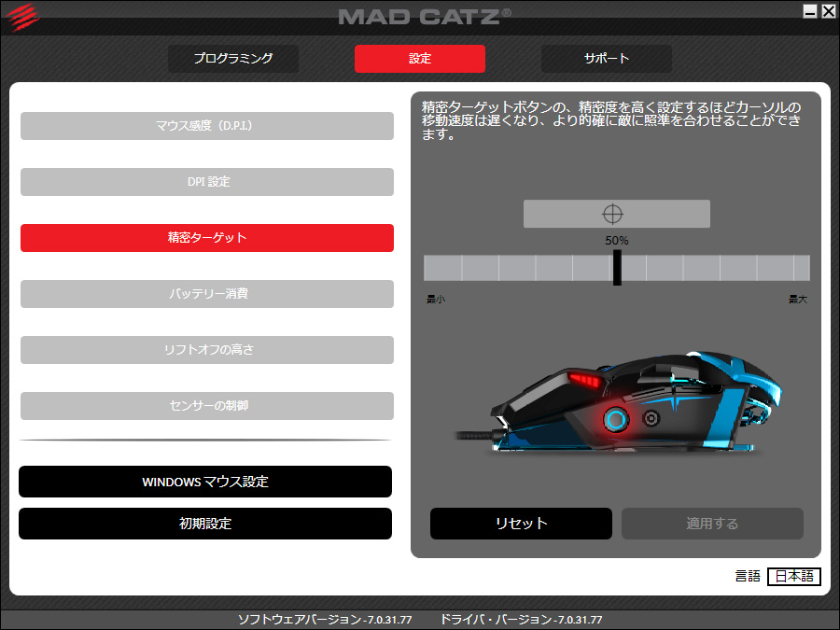
Task: Open the サポート tab
Action: tap(607, 59)
